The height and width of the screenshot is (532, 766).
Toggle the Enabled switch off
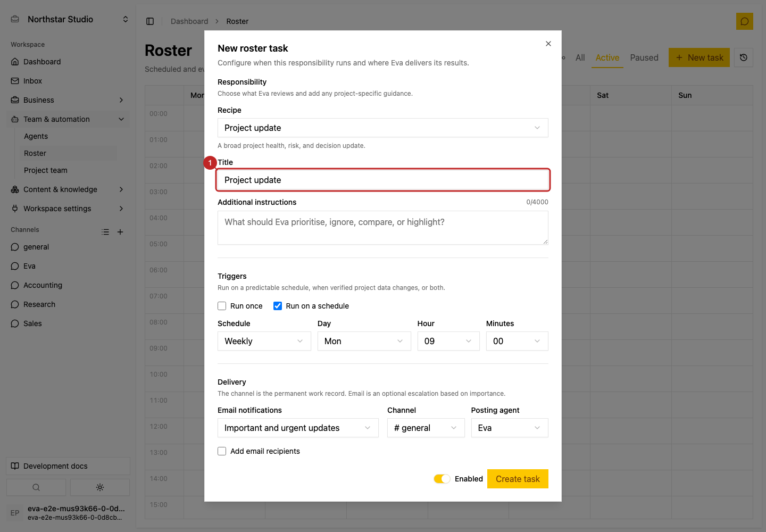click(x=442, y=479)
